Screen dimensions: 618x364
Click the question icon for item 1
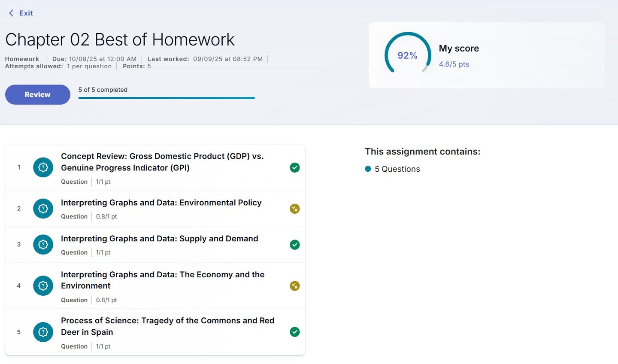coord(43,167)
